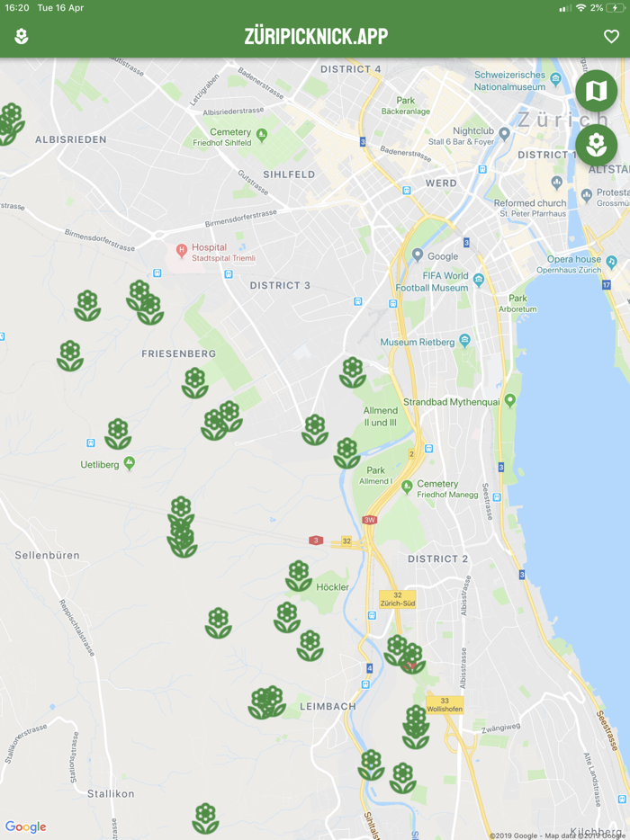Tap the Museum Rietberg place pin
This screenshot has width=630, height=840.
[464, 340]
